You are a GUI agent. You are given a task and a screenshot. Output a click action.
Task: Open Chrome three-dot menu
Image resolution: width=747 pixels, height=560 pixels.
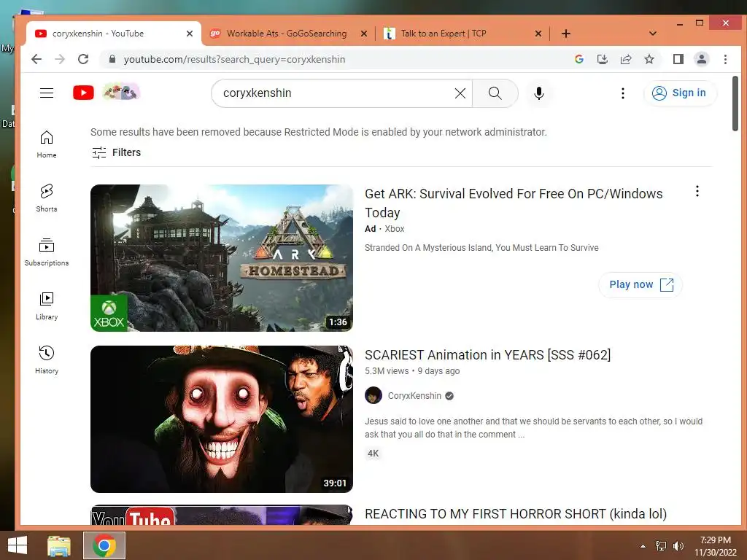click(725, 59)
